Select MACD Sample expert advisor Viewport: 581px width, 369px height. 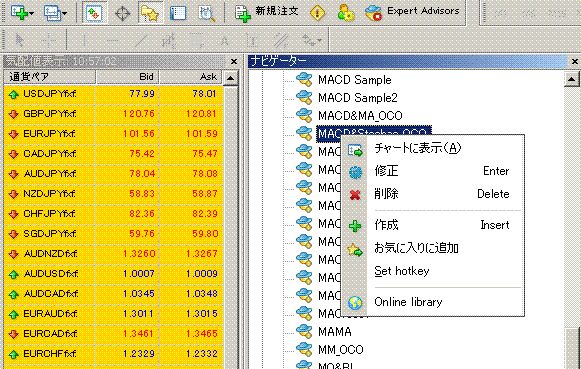click(x=355, y=80)
